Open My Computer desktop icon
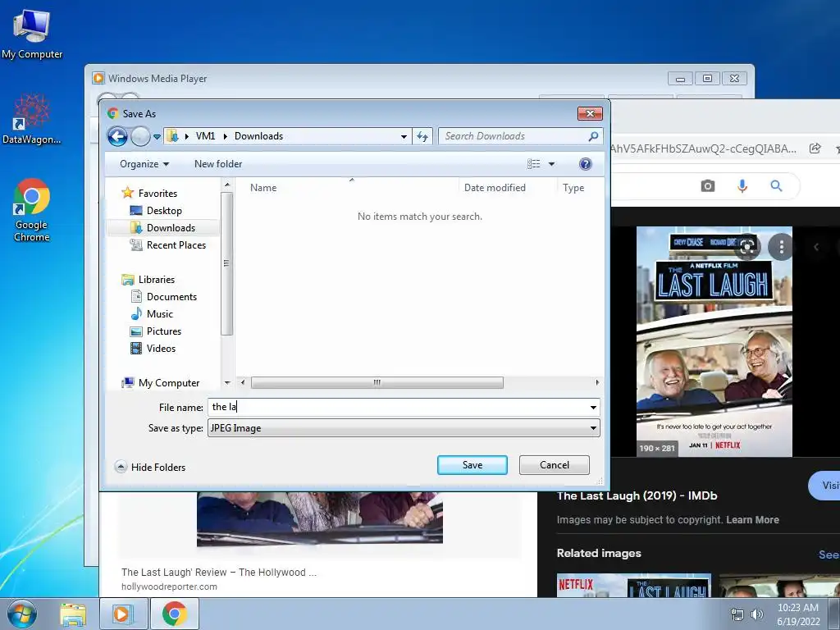Viewport: 840px width, 630px height. 32,33
